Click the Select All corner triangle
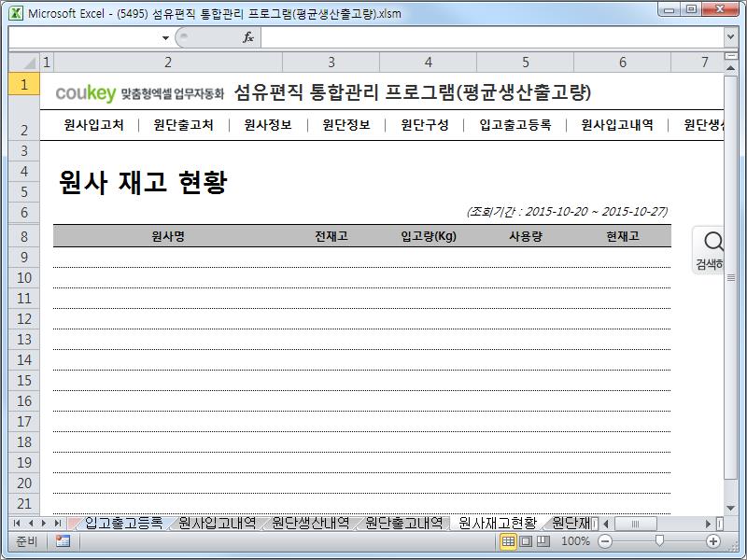The image size is (747, 560). (x=24, y=62)
